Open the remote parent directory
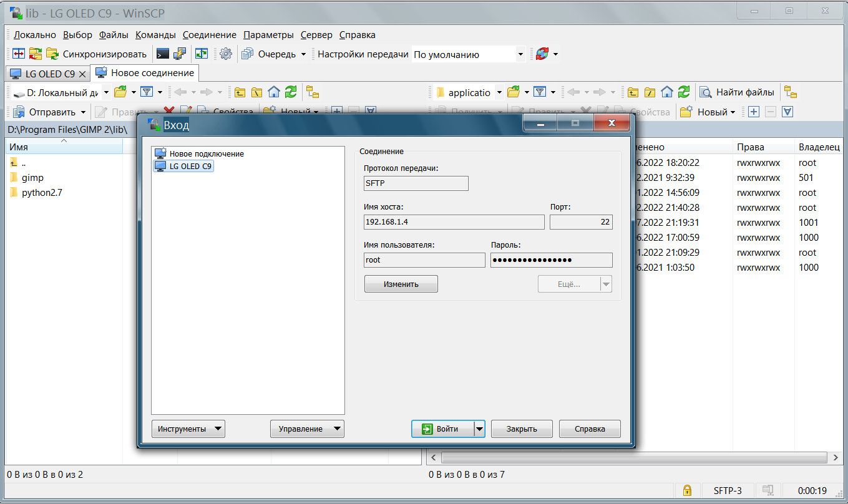This screenshot has height=504, width=848. (633, 92)
